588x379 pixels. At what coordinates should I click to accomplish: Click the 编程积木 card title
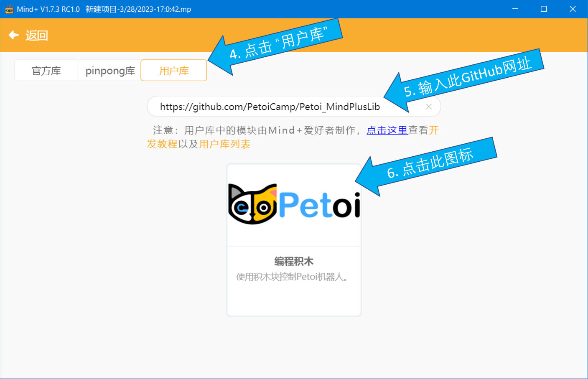click(294, 262)
